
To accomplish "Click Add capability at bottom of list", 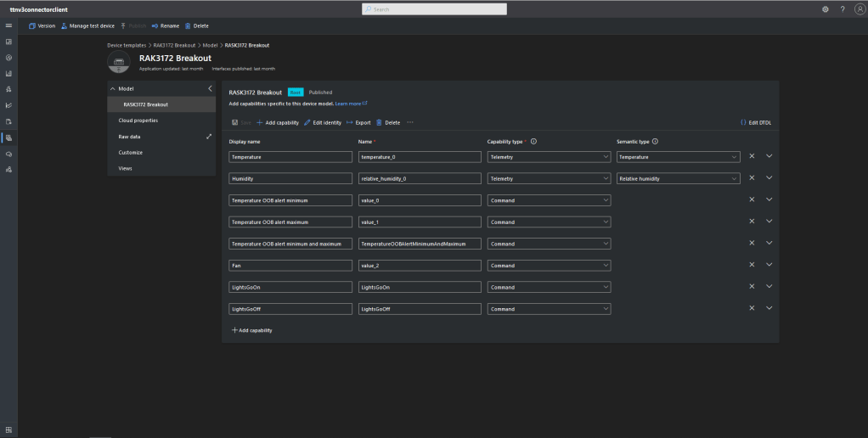I will pyautogui.click(x=252, y=330).
